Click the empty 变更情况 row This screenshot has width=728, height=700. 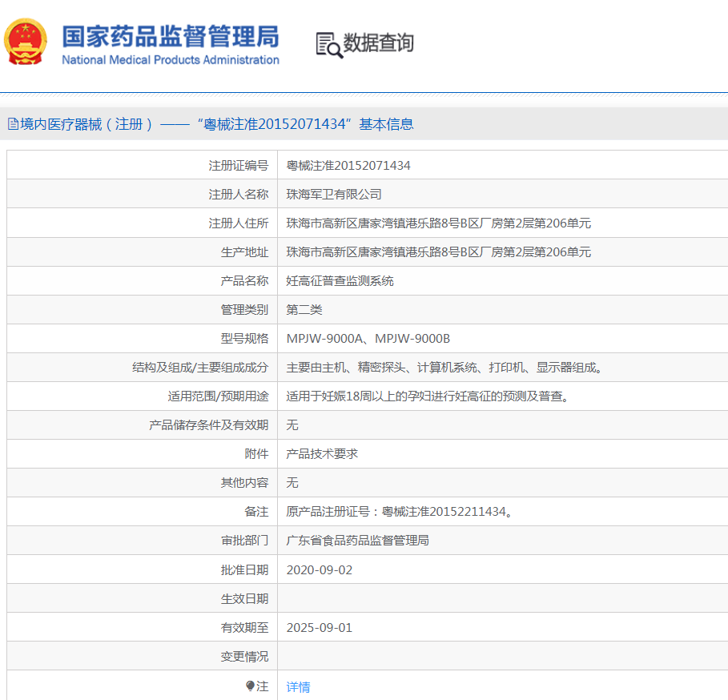click(400, 656)
